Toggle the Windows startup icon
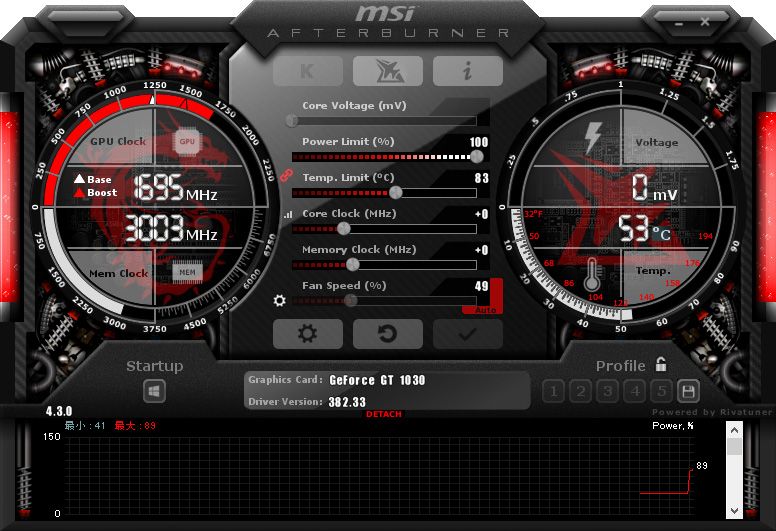 pos(154,391)
